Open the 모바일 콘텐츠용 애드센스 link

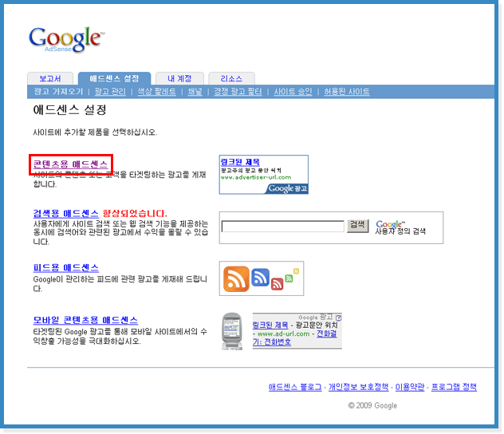(x=85, y=319)
